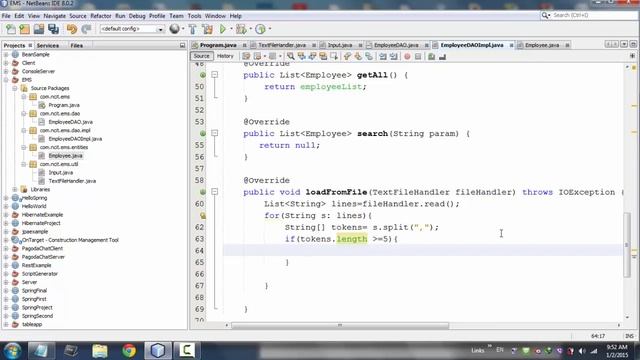Screen dimensions: 640x360
Task: Click the globe browser icon in toolbar
Action: click(174, 29)
